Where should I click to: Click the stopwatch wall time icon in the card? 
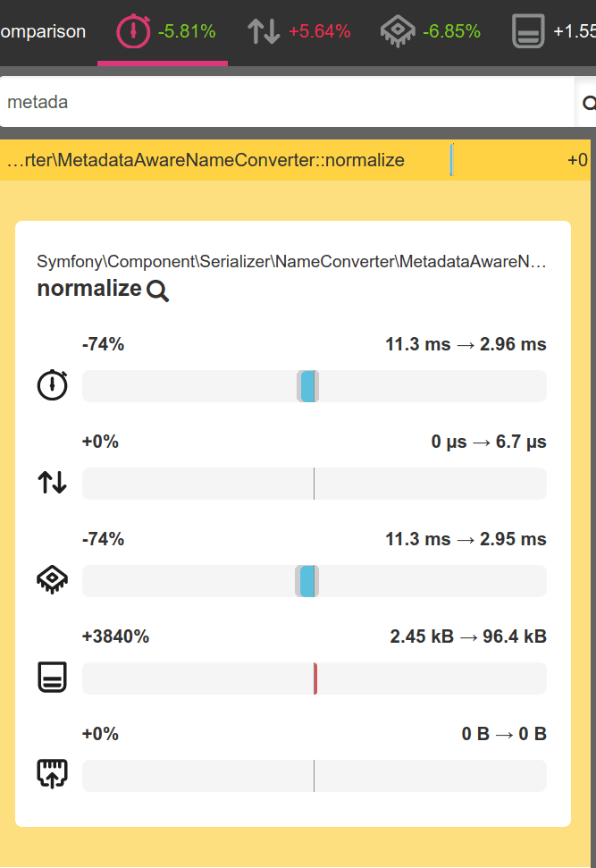point(52,386)
